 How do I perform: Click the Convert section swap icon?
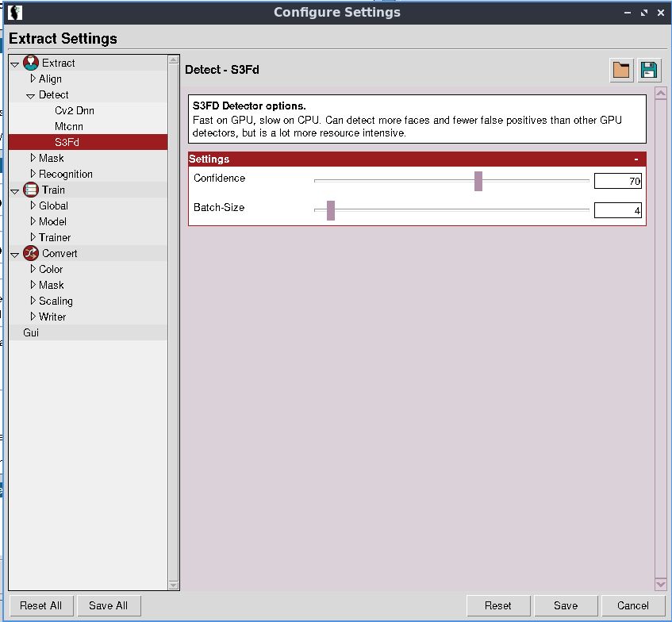click(31, 253)
